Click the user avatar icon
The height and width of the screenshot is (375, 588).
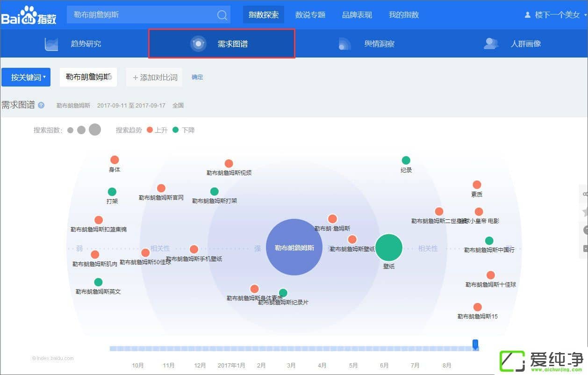point(528,15)
